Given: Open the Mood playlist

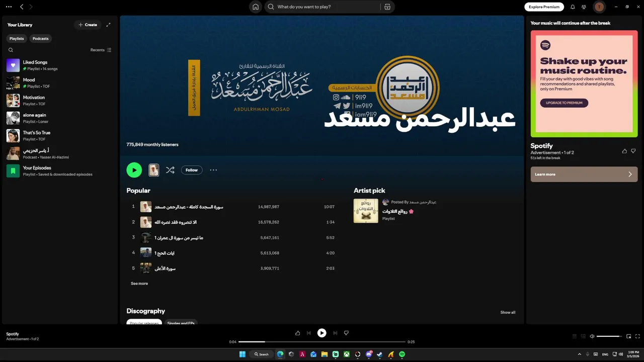Looking at the screenshot, I should (59, 83).
